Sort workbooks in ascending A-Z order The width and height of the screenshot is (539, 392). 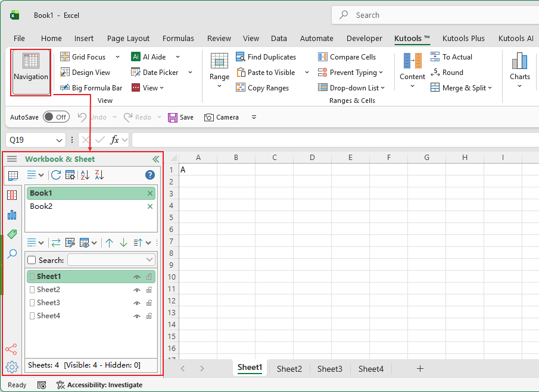pyautogui.click(x=85, y=175)
